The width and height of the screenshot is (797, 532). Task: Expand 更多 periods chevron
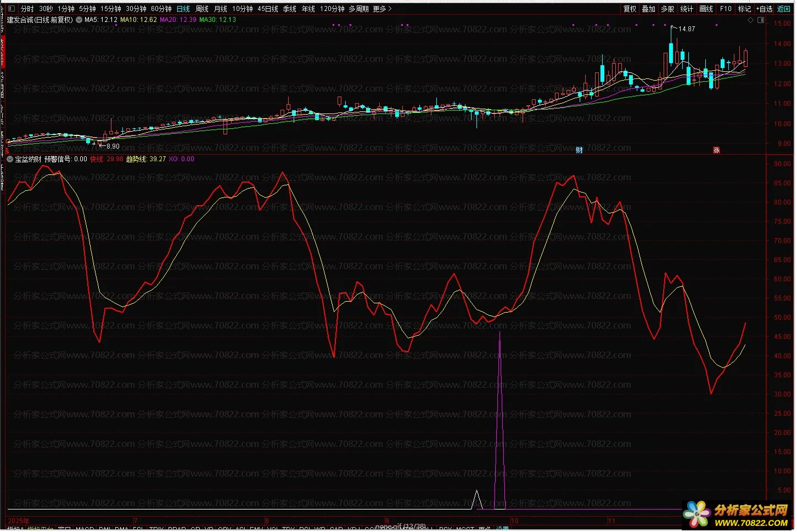(383, 9)
